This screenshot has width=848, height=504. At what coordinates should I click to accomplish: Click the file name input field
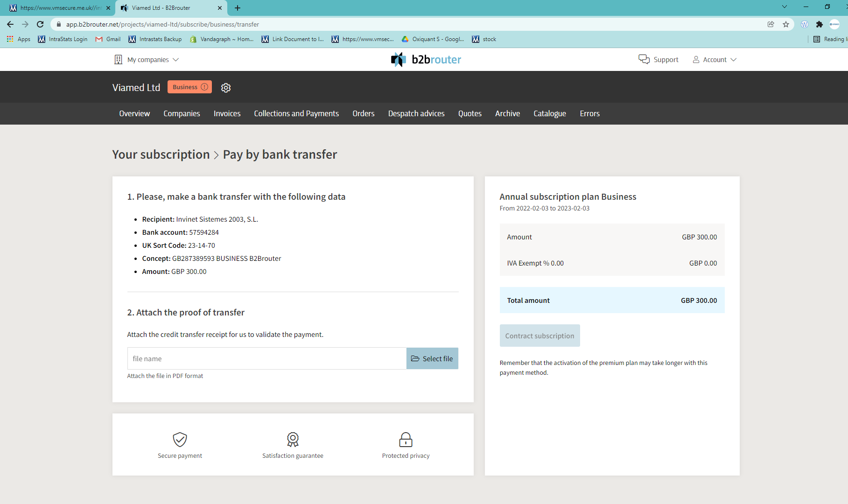point(266,358)
